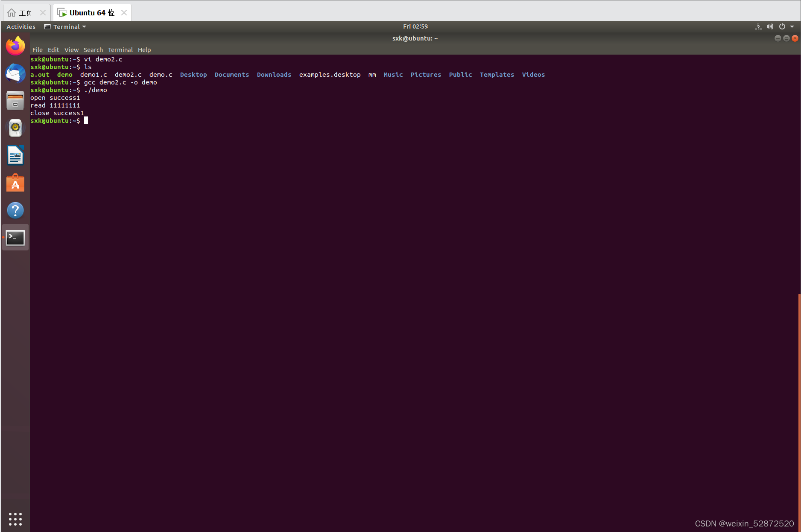
Task: Open the File menu
Action: [38, 50]
